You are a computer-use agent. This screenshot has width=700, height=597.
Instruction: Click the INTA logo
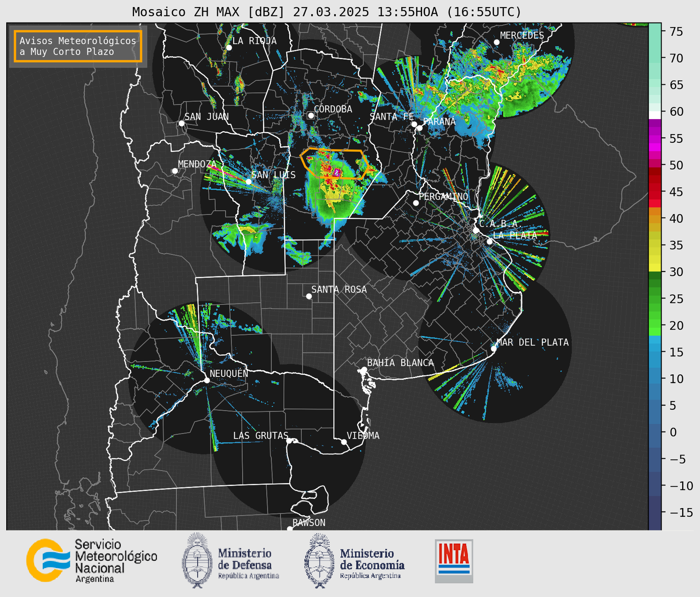click(x=454, y=561)
